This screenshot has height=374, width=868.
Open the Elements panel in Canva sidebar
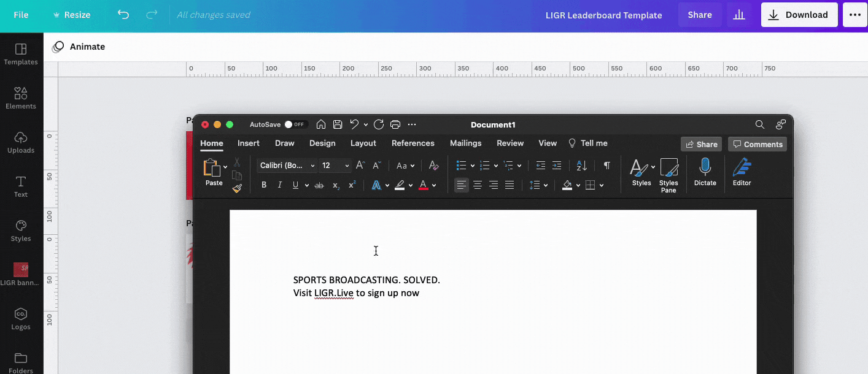[21, 98]
